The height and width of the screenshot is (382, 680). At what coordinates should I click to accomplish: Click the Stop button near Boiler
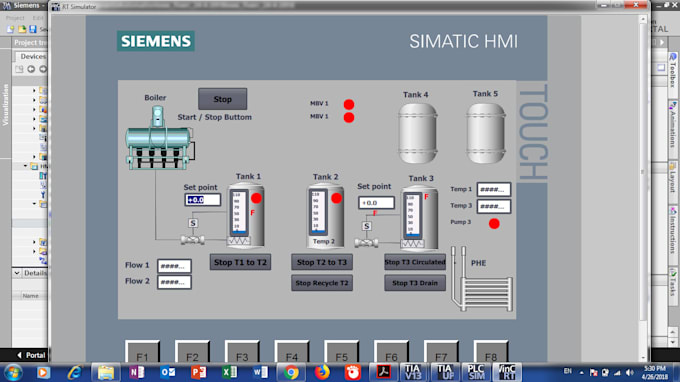pos(222,99)
